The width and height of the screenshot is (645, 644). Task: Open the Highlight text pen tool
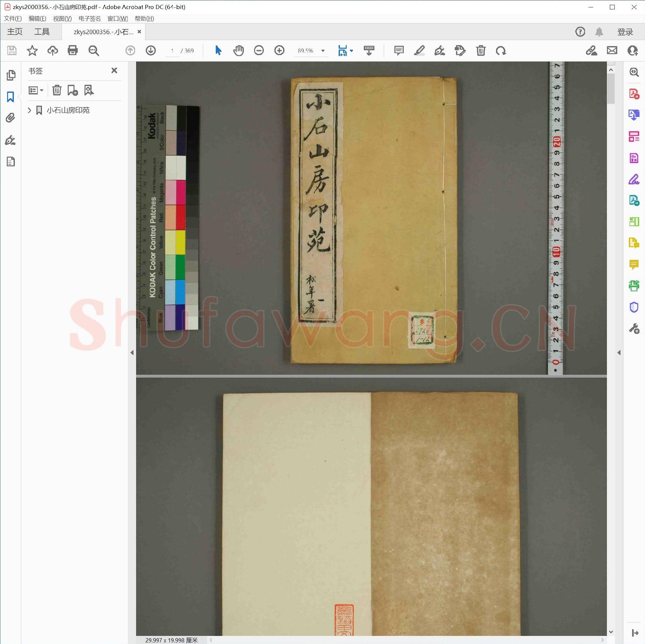pyautogui.click(x=419, y=51)
